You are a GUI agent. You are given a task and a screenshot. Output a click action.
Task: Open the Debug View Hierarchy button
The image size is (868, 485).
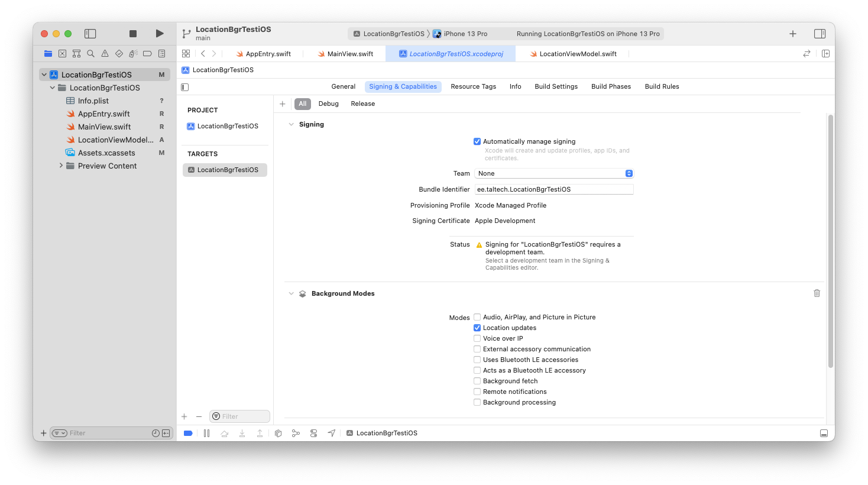278,433
